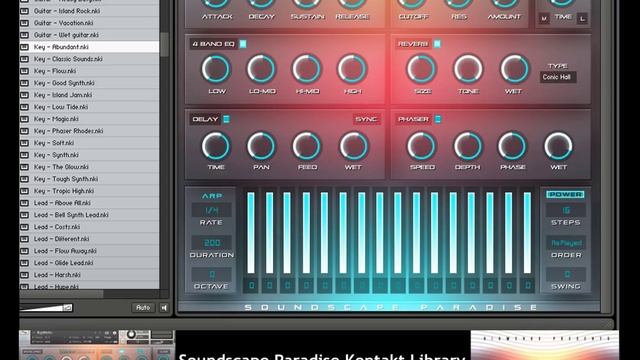Click the Delay Pan knob
Image resolution: width=640 pixels, height=360 pixels.
click(x=261, y=146)
